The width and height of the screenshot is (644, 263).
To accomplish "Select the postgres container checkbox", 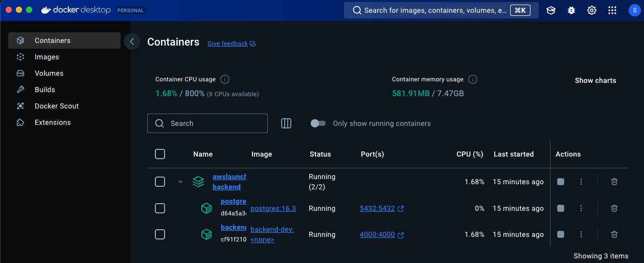I will click(160, 208).
